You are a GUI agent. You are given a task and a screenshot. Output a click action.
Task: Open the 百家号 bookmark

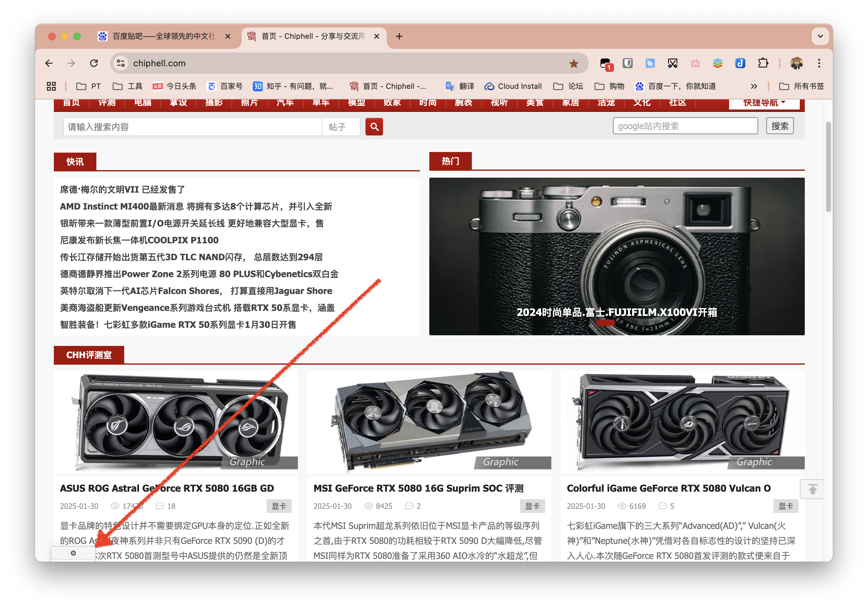coord(225,86)
